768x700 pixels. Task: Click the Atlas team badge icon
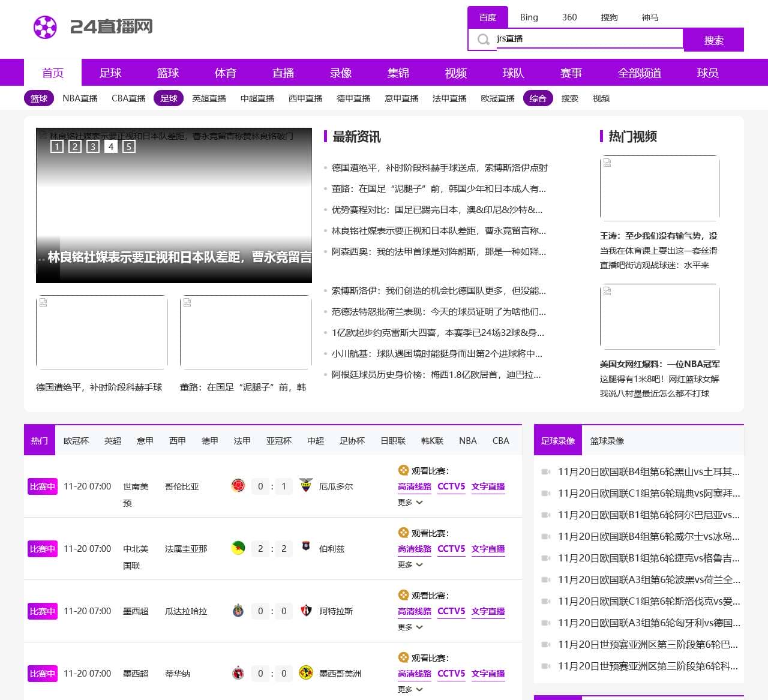pos(306,611)
